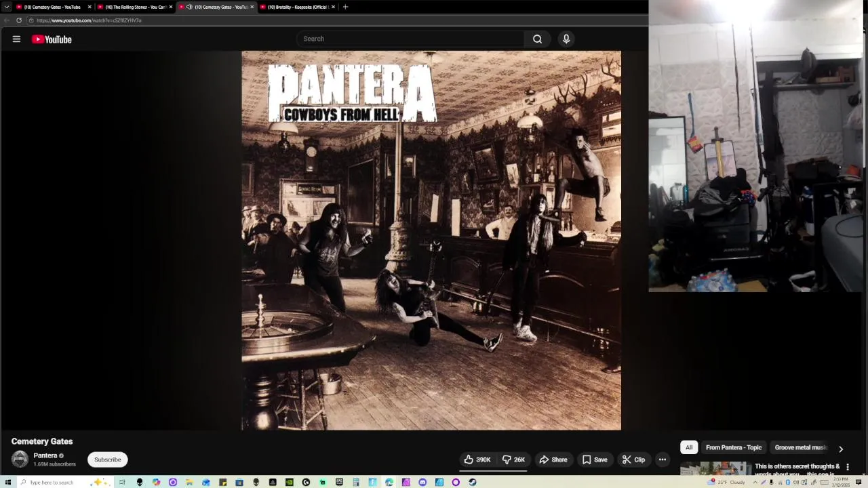This screenshot has height=488, width=868.
Task: Show hidden system tray icons chevron
Action: 755,482
